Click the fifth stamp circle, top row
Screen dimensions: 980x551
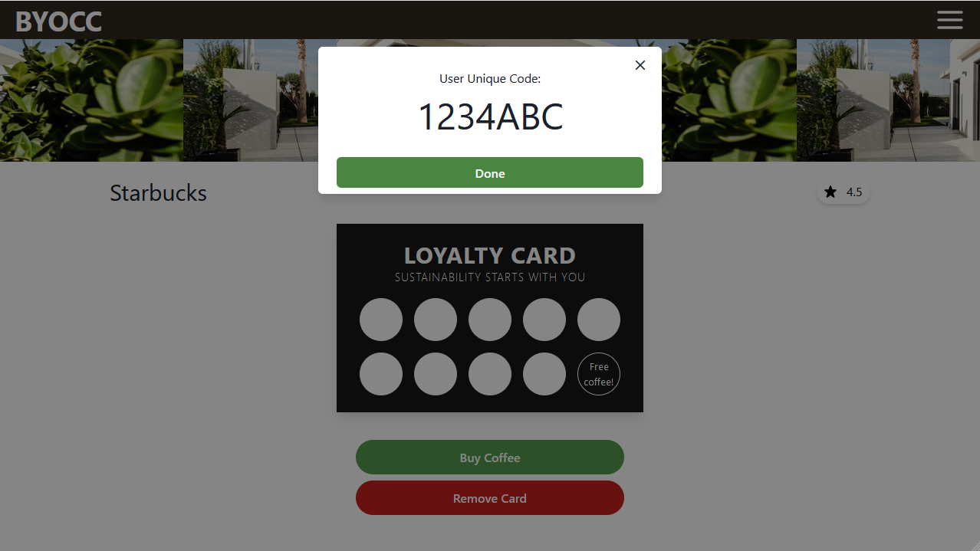coord(599,320)
